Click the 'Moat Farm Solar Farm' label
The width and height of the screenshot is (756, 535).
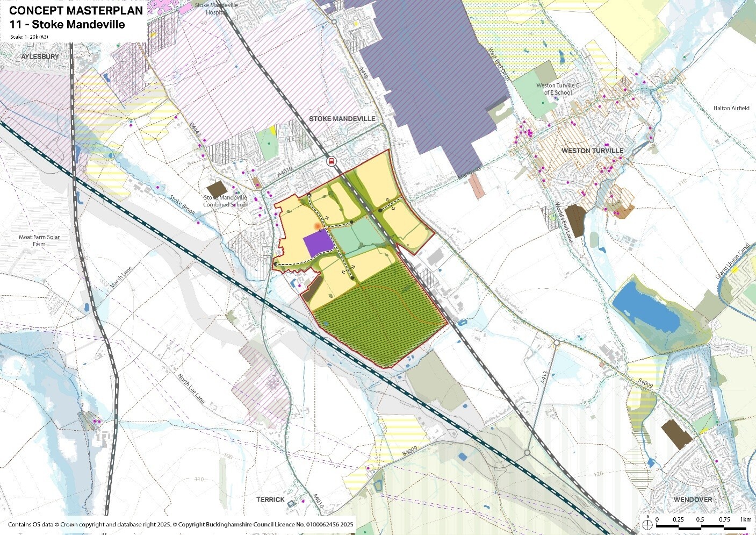pyautogui.click(x=39, y=240)
